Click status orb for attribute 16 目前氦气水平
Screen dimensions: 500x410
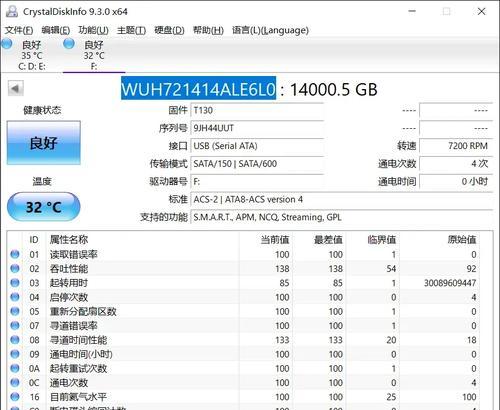coord(15,397)
